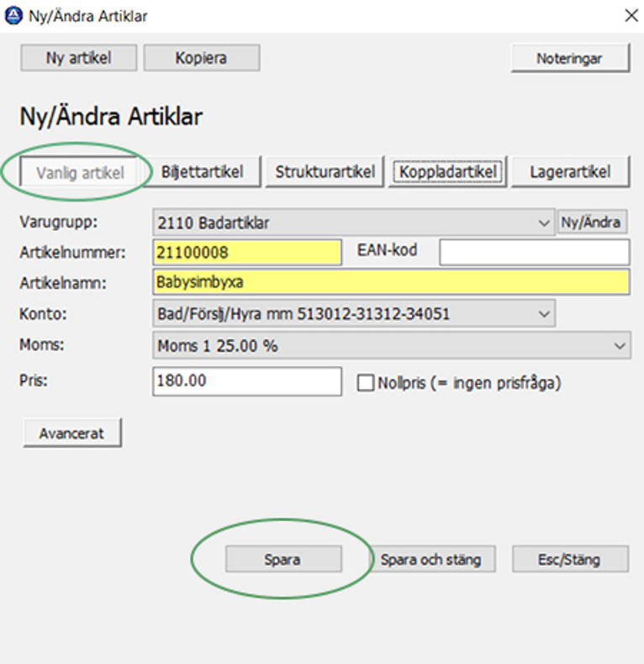Viewport: 644px width, 664px height.
Task: Click the app icon in title bar
Action: click(x=13, y=16)
